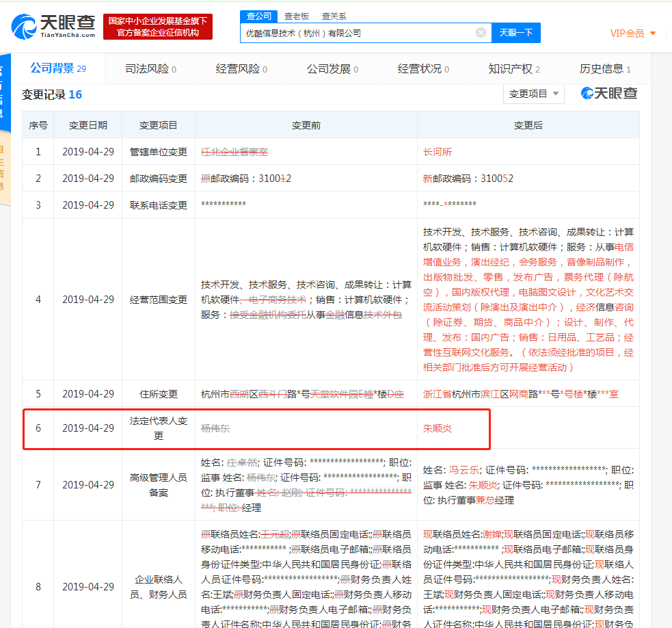The image size is (672, 628).
Task: Click the 邮政编码变更 cell
Action: [159, 179]
